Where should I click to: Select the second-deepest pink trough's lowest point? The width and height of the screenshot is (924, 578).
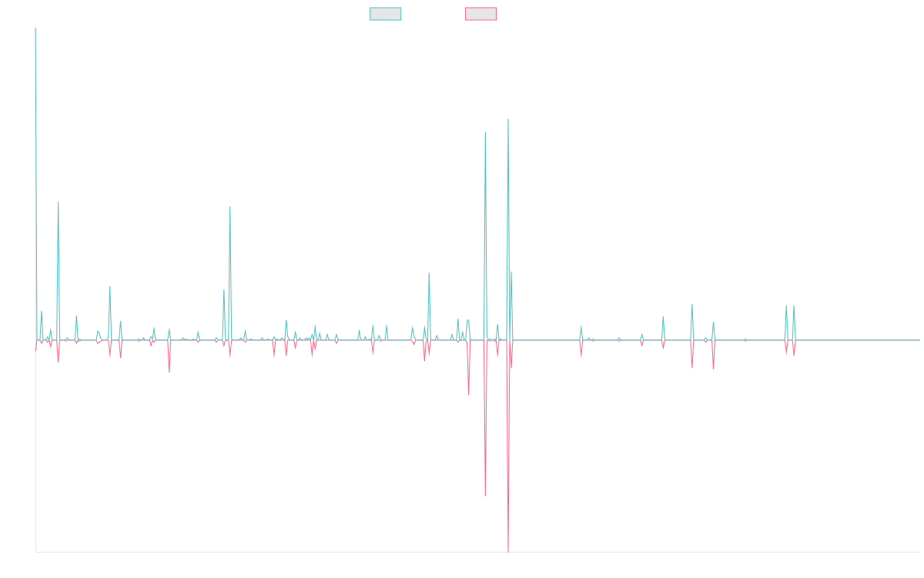tap(485, 496)
